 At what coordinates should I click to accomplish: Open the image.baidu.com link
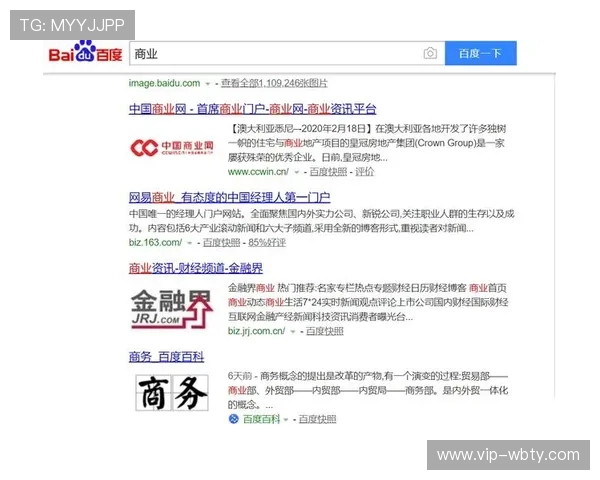point(164,83)
